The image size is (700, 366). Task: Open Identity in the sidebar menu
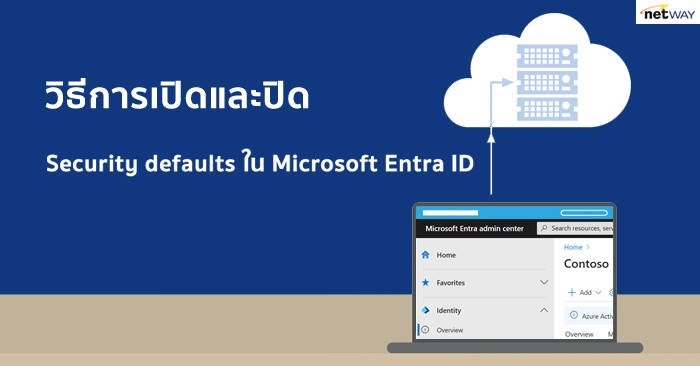(449, 310)
